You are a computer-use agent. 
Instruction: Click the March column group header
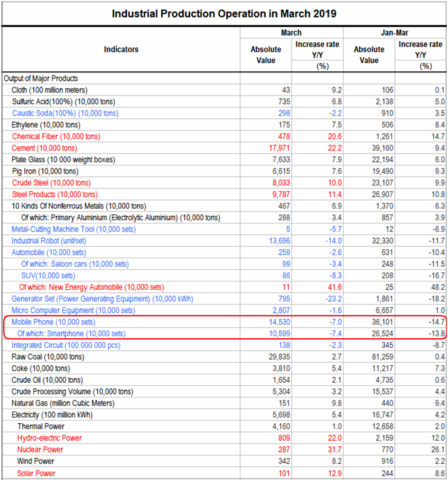point(291,33)
